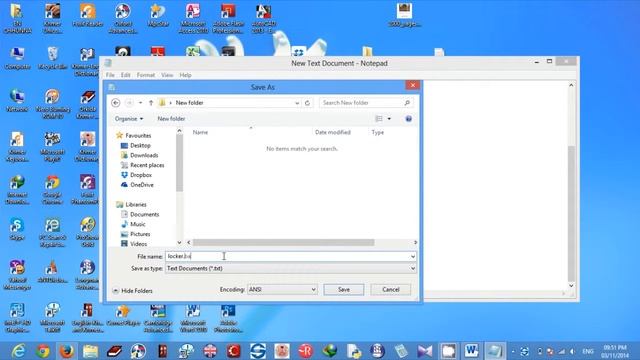Click the volume icon in system tray
640x360 pixels.
click(573, 351)
